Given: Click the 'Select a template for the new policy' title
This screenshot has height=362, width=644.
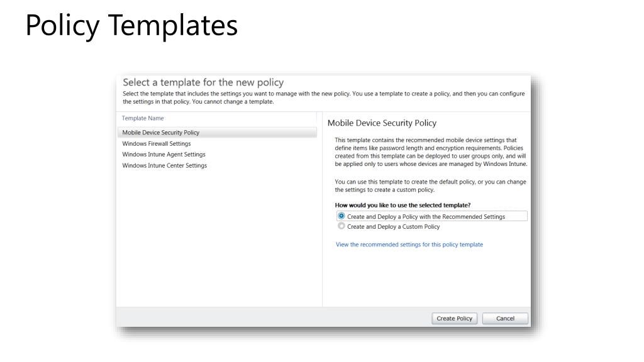Looking at the screenshot, I should coord(203,82).
